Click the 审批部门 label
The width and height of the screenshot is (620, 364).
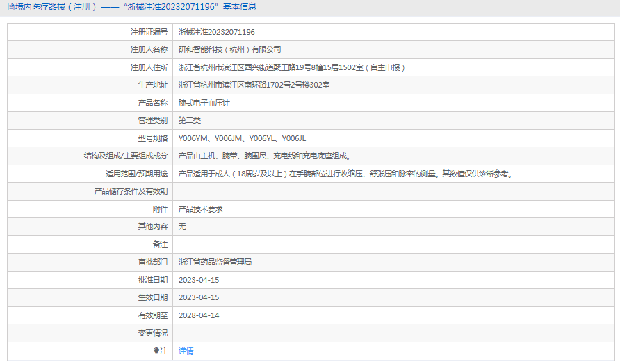pos(153,262)
